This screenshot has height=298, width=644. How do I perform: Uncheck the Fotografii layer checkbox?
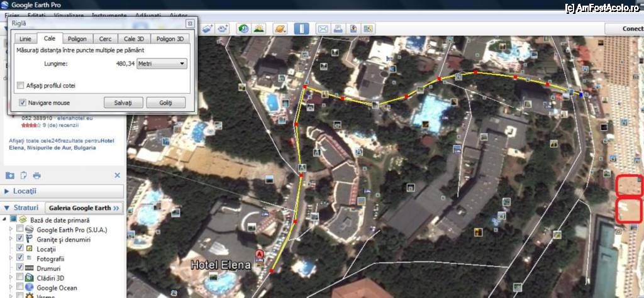pyautogui.click(x=19, y=258)
